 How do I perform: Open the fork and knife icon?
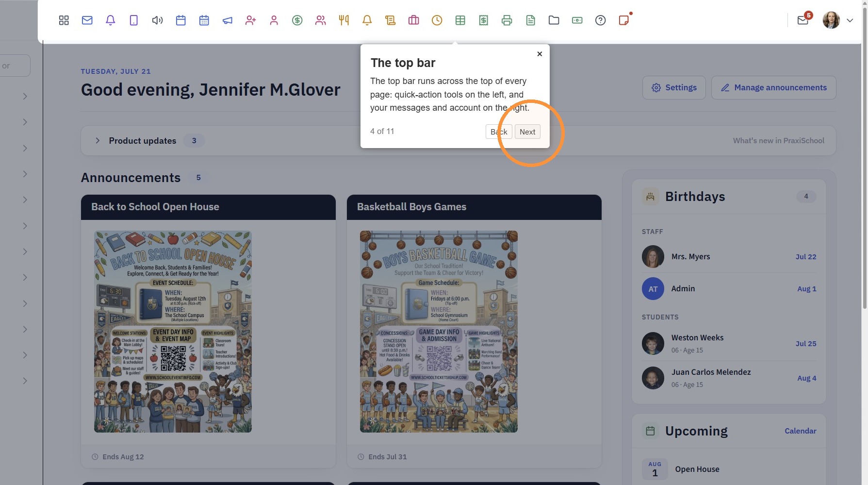344,20
